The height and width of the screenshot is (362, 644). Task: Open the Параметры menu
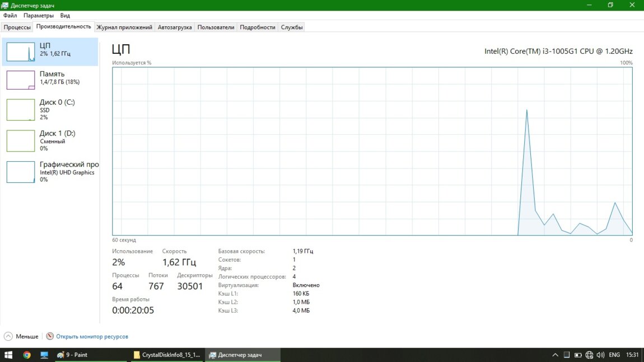point(39,16)
